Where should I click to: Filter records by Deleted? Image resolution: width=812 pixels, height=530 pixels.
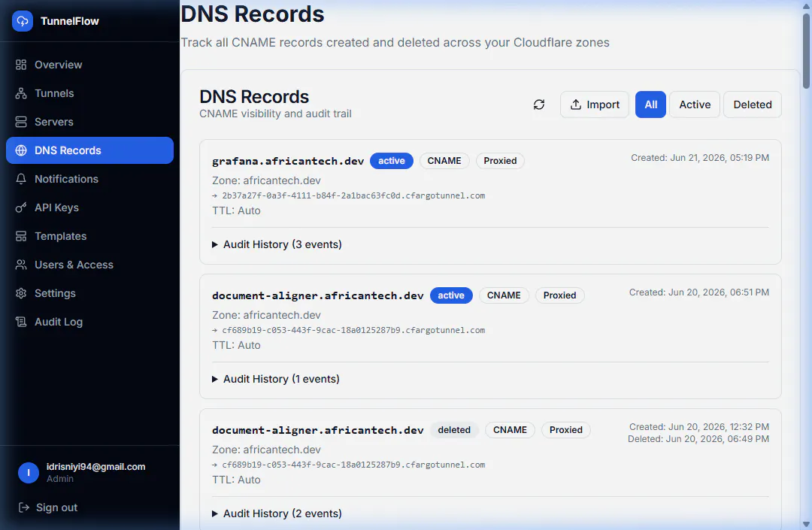[x=753, y=104]
